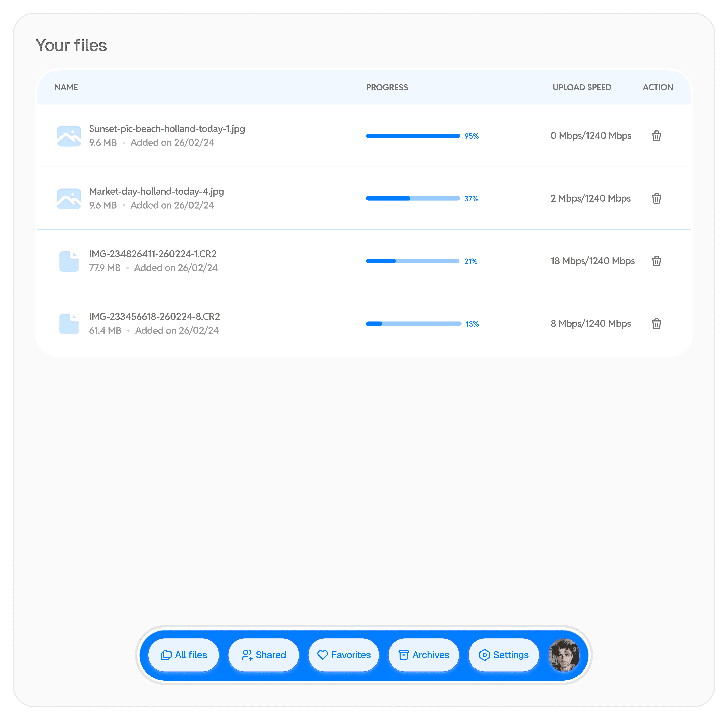Open the Settings tab

point(504,655)
